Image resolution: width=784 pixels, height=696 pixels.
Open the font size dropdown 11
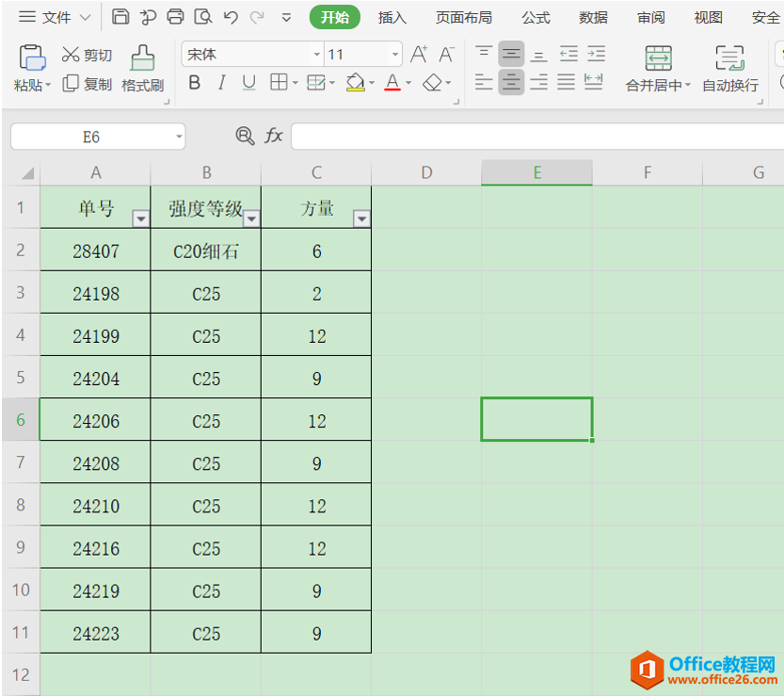pos(395,54)
